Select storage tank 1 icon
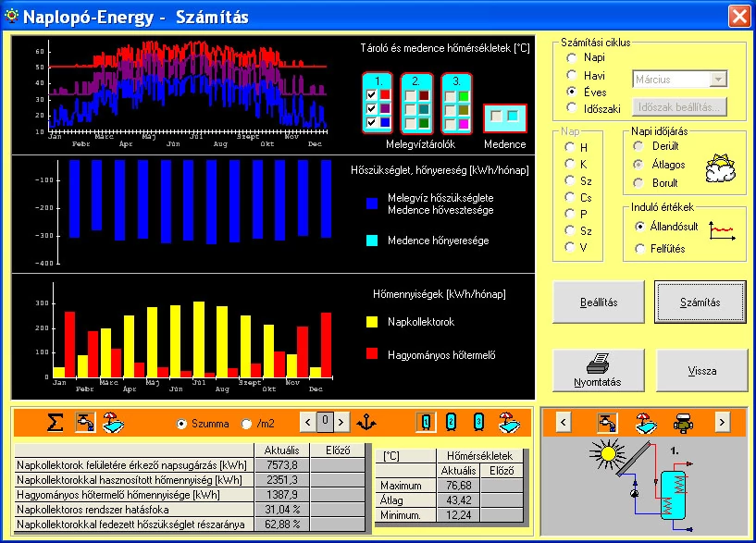The width and height of the screenshot is (756, 543). click(x=426, y=422)
